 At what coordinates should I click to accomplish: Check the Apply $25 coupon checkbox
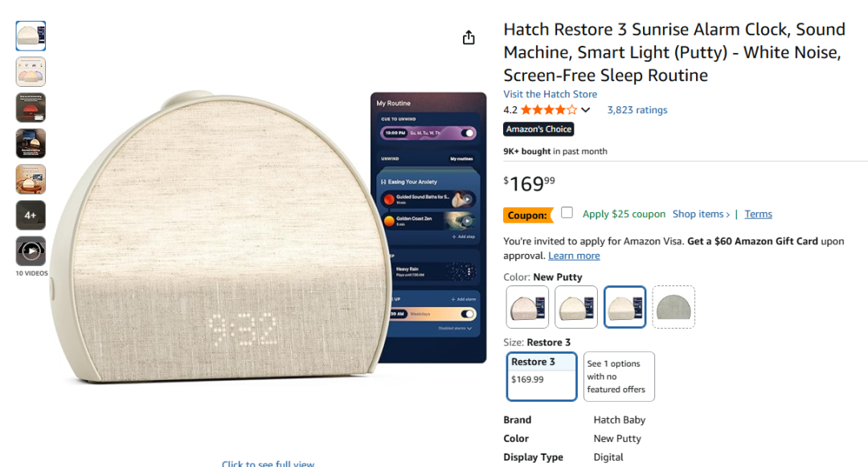click(x=567, y=213)
